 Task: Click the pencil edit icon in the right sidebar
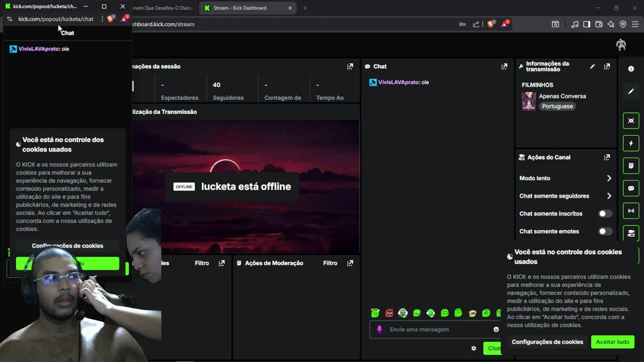pyautogui.click(x=631, y=92)
